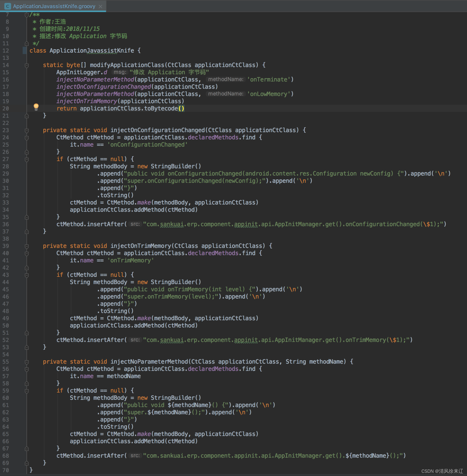This screenshot has width=467, height=476.
Task: Click StringBuilder() on line 60
Action: tap(176, 398)
